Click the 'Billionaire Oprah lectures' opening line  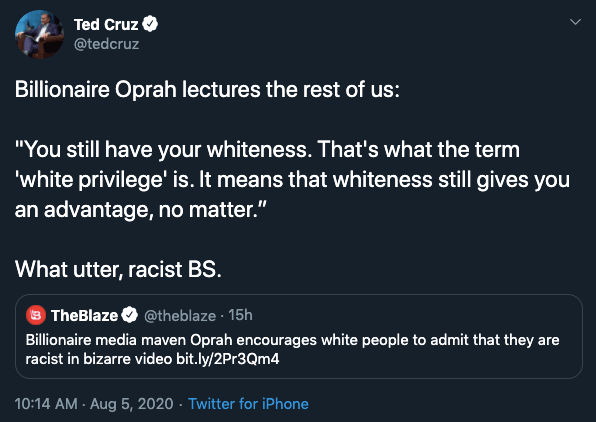tap(207, 90)
